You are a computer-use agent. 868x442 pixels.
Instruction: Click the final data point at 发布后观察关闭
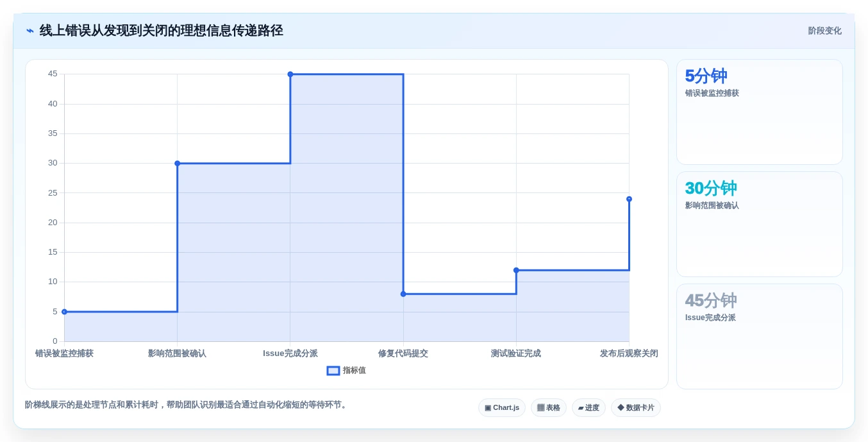click(629, 199)
